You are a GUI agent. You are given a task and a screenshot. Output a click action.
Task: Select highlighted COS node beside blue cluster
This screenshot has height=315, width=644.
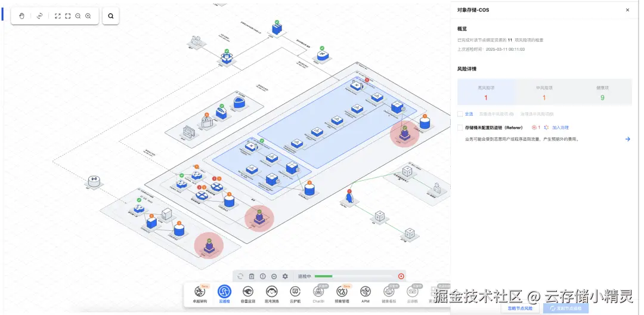point(404,133)
